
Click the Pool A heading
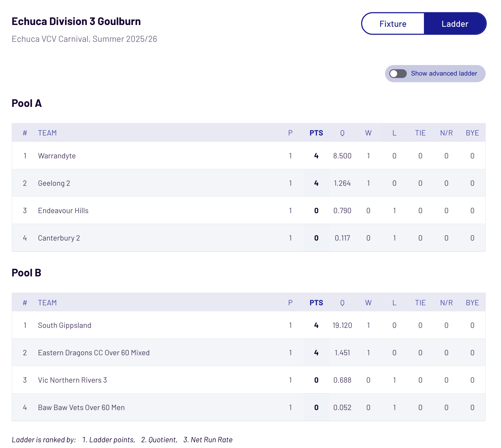pyautogui.click(x=26, y=103)
